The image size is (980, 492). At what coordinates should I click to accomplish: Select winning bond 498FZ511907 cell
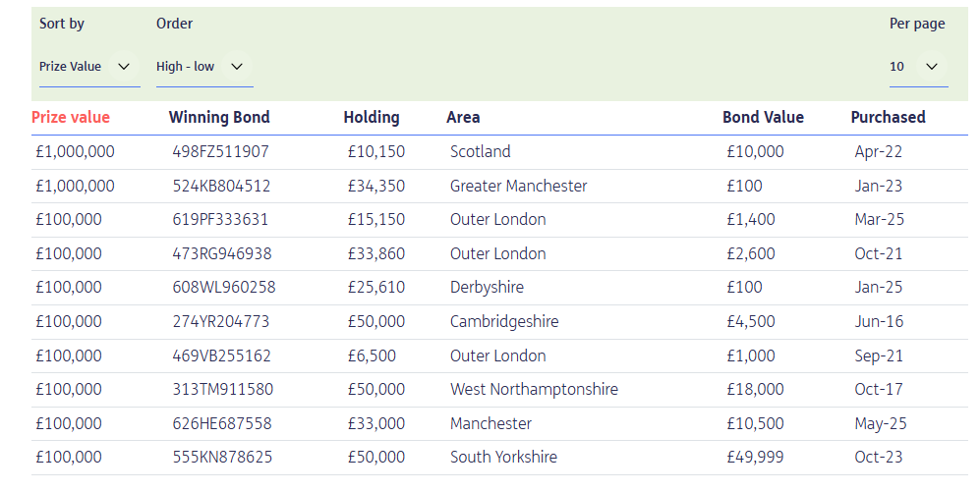pos(220,152)
